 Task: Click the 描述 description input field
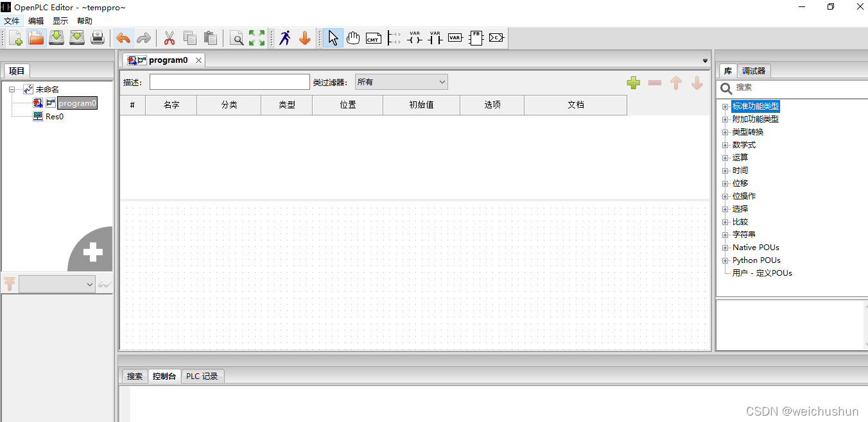(229, 81)
